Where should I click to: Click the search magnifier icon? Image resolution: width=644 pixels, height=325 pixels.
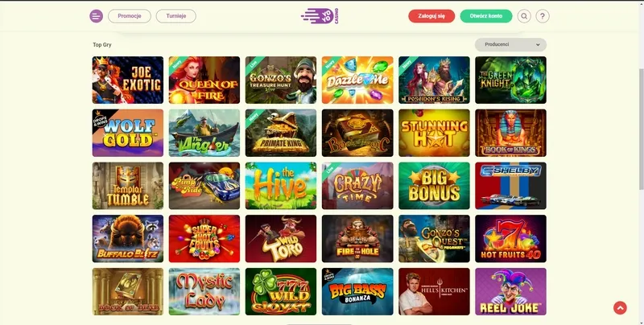[524, 16]
